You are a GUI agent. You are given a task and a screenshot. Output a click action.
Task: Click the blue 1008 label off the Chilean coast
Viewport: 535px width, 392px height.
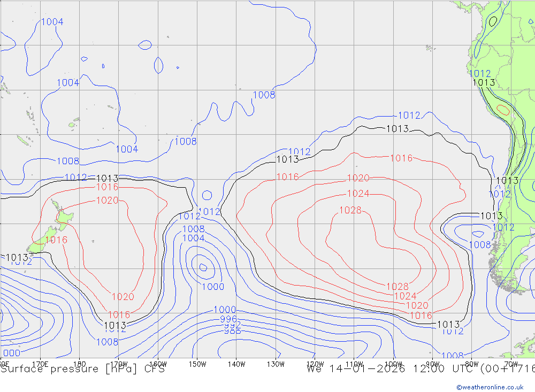(480, 244)
